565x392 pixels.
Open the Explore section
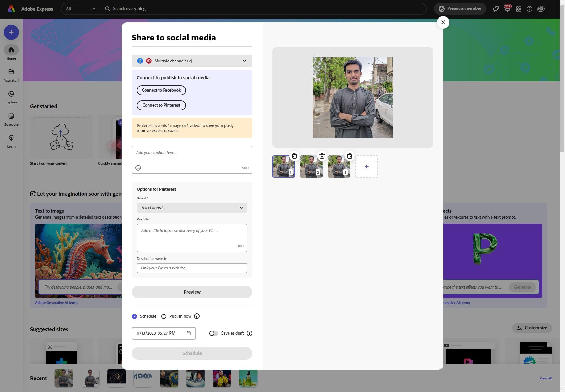tap(11, 97)
